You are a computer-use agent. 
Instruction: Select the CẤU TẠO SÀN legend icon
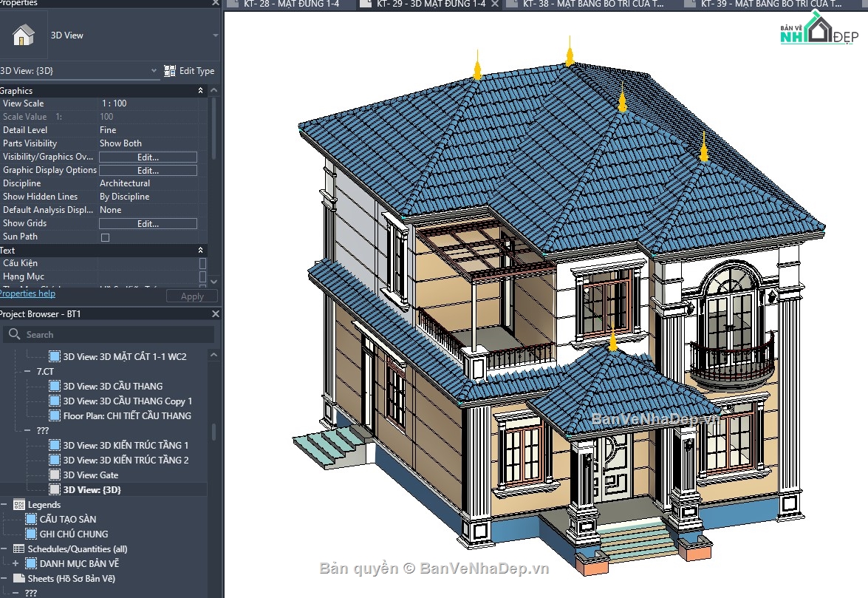coord(32,520)
